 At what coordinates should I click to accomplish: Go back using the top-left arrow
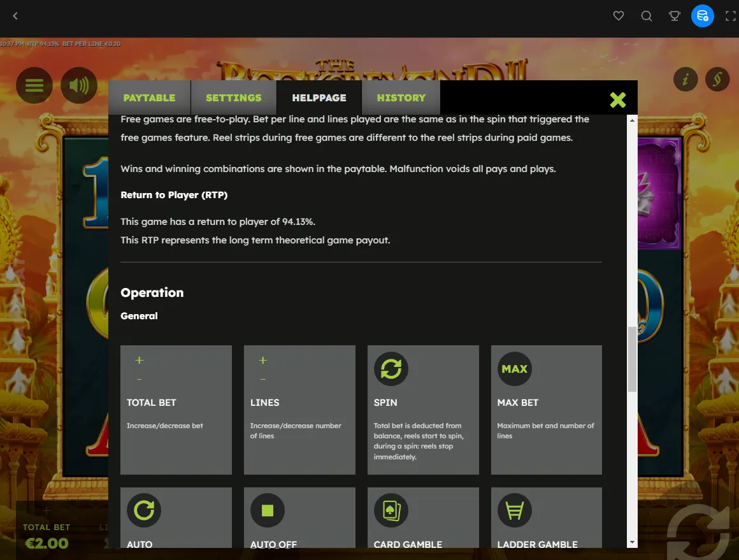pyautogui.click(x=15, y=16)
